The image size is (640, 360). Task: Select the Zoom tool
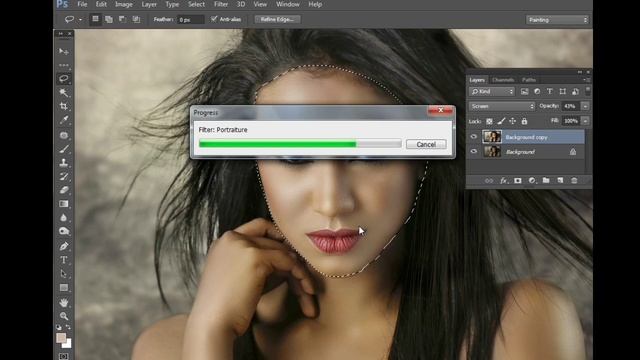64,316
